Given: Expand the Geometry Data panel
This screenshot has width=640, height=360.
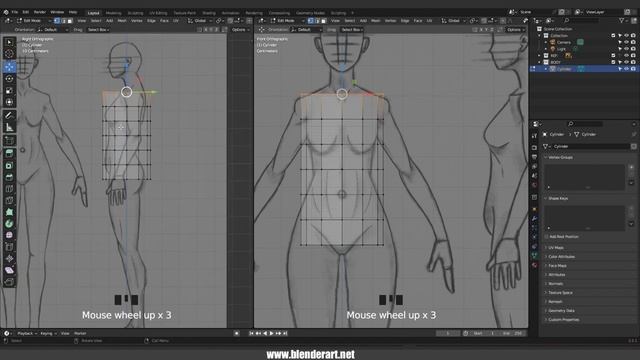Looking at the screenshot, I should tap(561, 311).
